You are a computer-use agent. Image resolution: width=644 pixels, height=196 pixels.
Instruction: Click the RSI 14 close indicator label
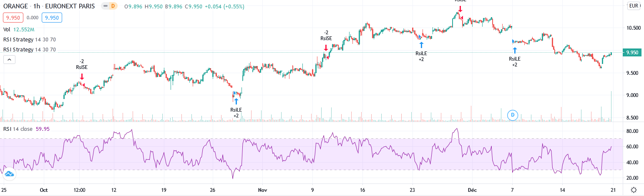coord(17,129)
